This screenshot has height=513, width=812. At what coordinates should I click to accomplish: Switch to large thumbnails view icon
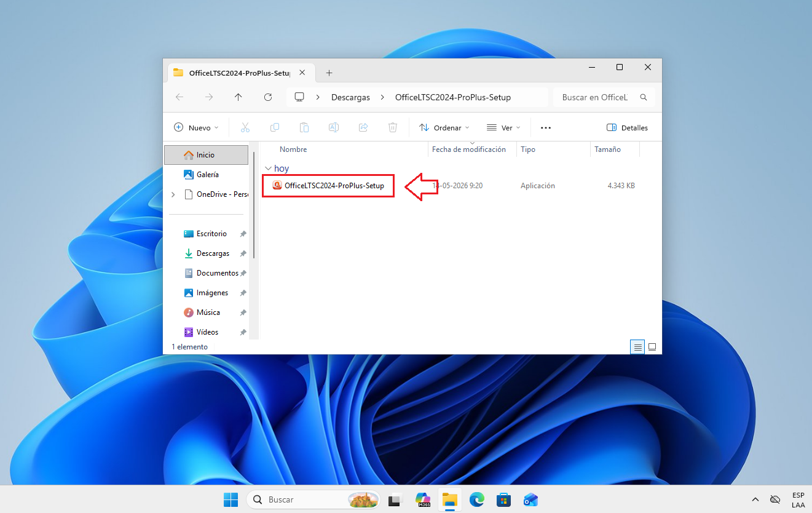[652, 347]
